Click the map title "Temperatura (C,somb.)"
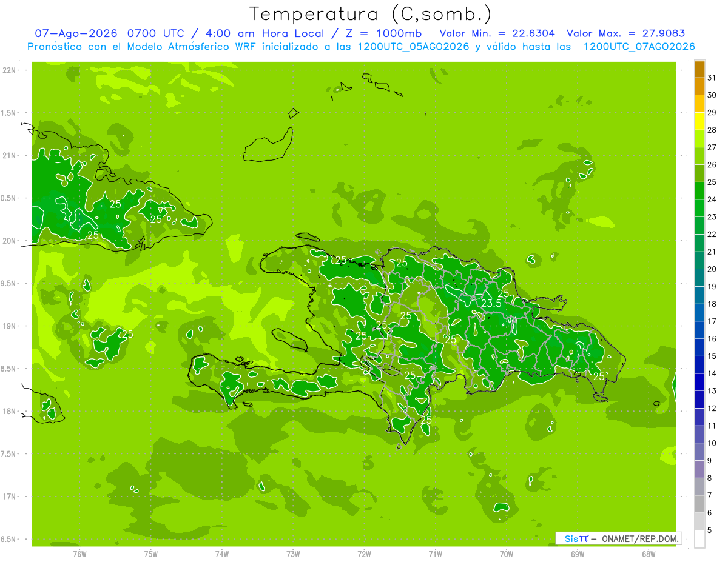 click(371, 13)
